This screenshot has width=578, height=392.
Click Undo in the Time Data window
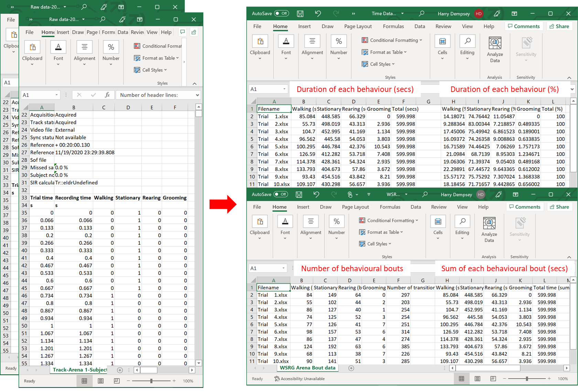click(318, 13)
